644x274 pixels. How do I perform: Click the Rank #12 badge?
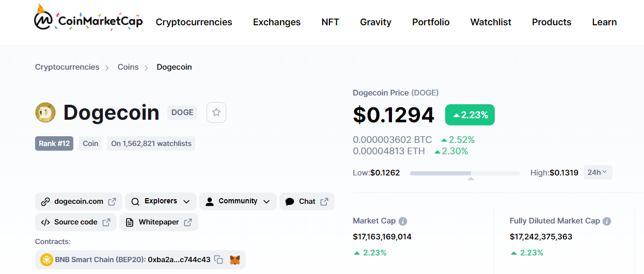click(x=54, y=143)
